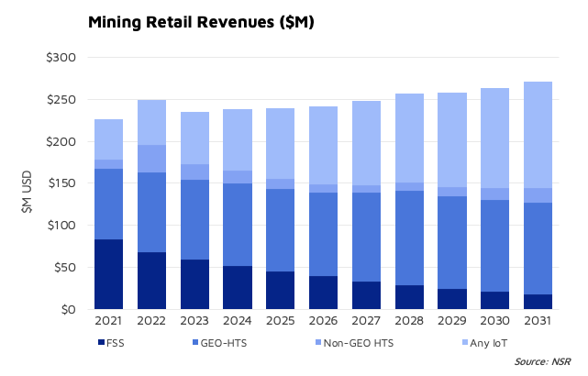Click the '$100' y-axis label

click(61, 226)
